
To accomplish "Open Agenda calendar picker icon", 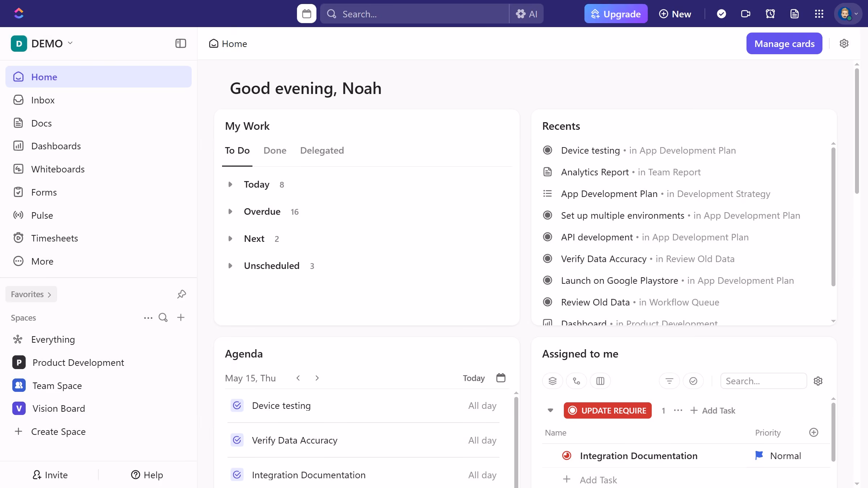I will (x=501, y=378).
